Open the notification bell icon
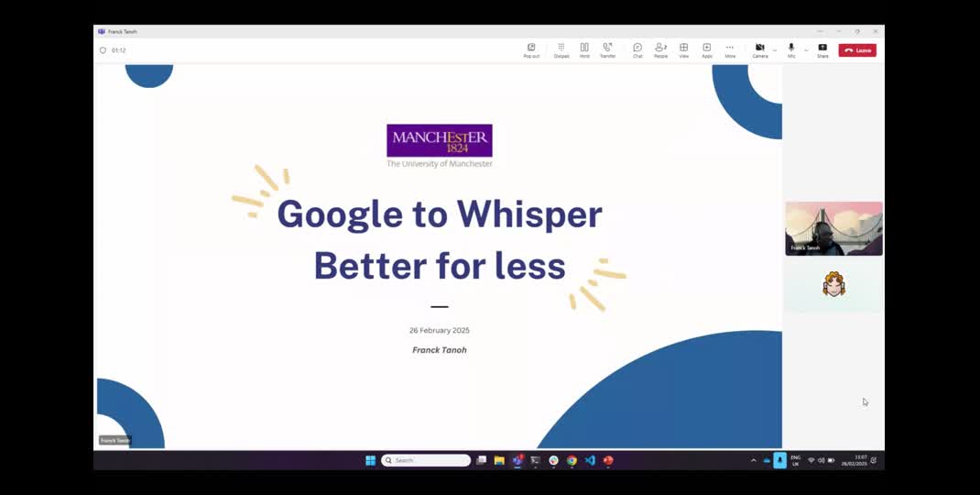 coord(873,460)
